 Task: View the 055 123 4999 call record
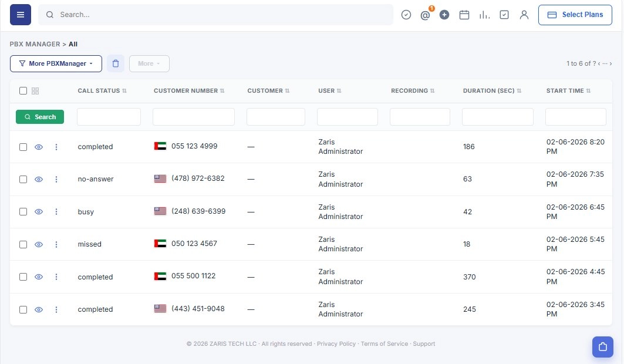(x=39, y=147)
